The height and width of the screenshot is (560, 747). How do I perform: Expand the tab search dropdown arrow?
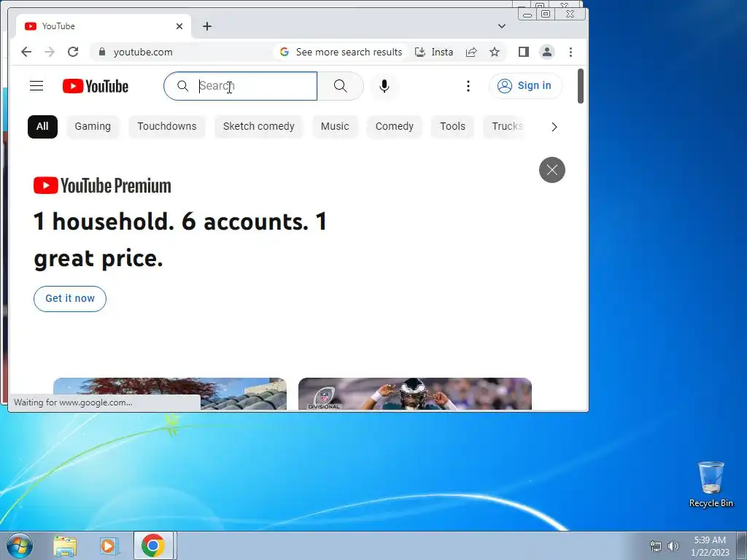point(502,26)
